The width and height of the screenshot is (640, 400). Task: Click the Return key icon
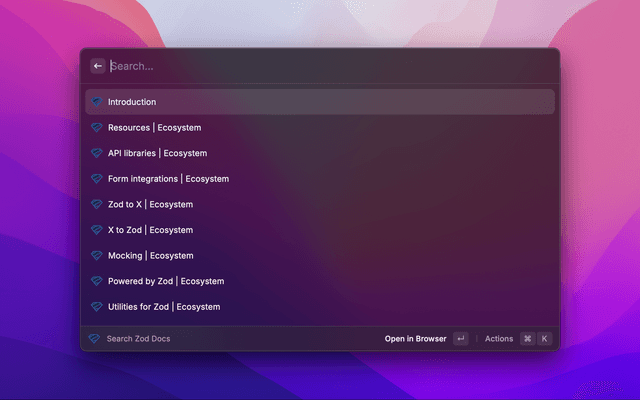click(460, 339)
